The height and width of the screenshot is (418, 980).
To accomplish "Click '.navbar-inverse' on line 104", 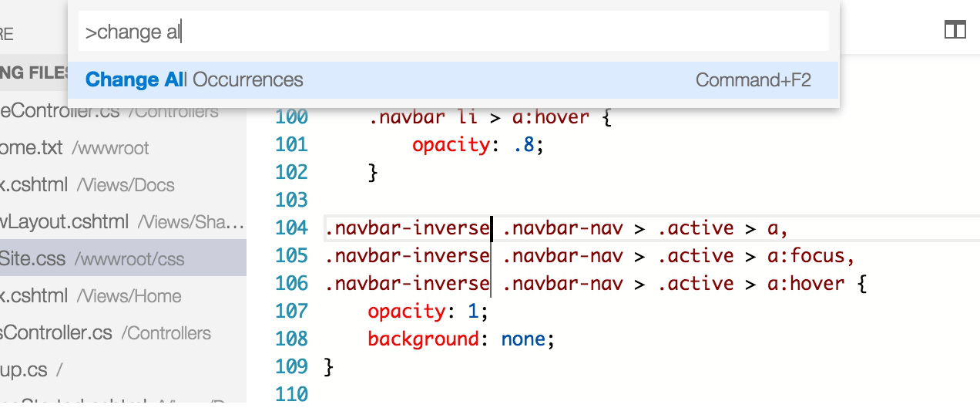I will coord(408,228).
